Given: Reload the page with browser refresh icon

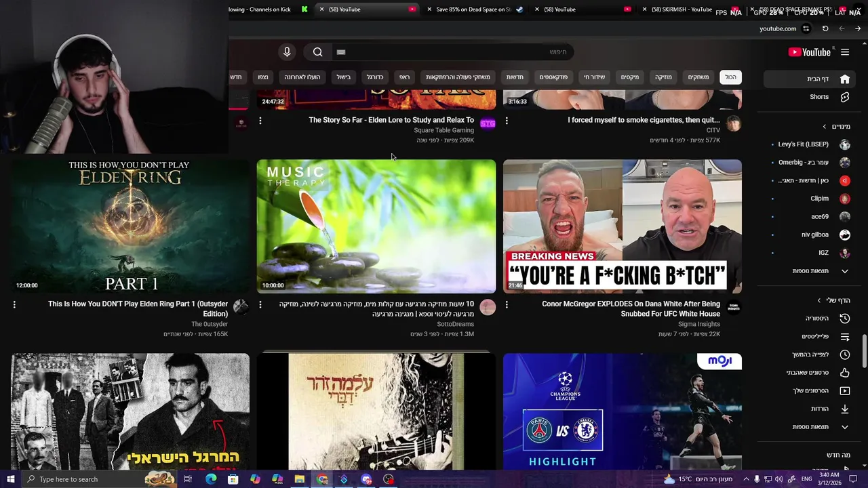Looking at the screenshot, I should tap(825, 28).
